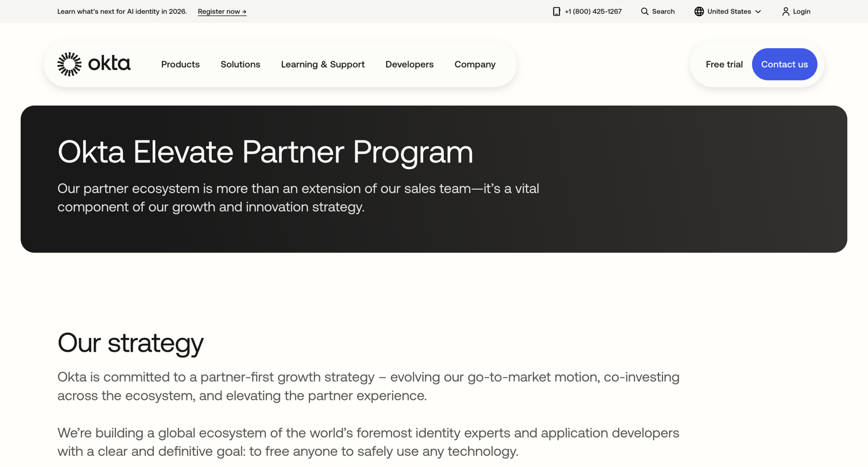Click the Login link text
Viewport: 868px width, 467px height.
(801, 11)
